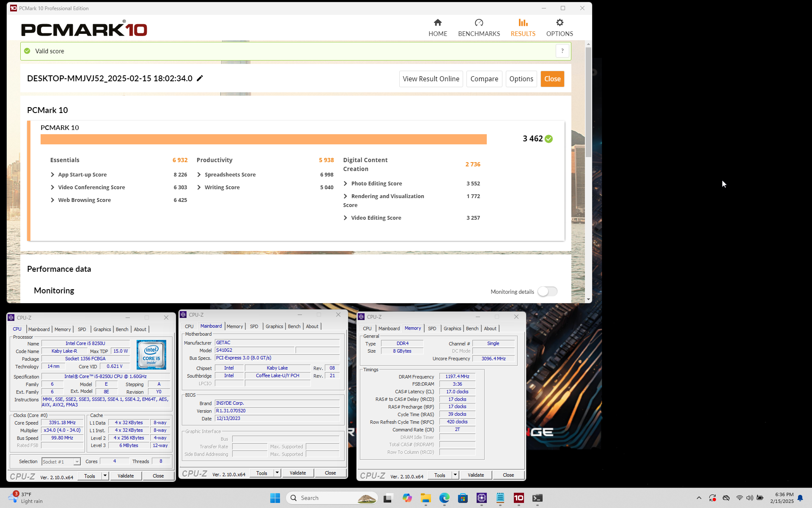Open the RESULTS section
Image resolution: width=812 pixels, height=508 pixels.
point(523,28)
